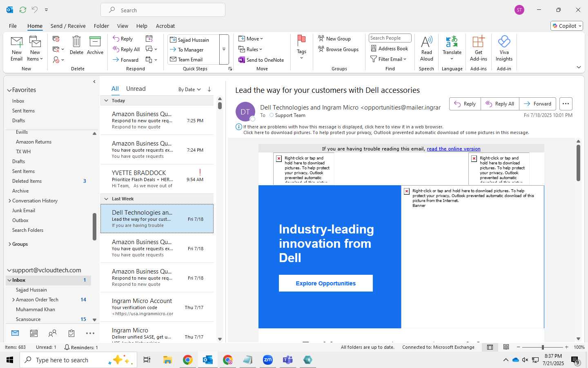Open the New Items menu

pos(35,49)
